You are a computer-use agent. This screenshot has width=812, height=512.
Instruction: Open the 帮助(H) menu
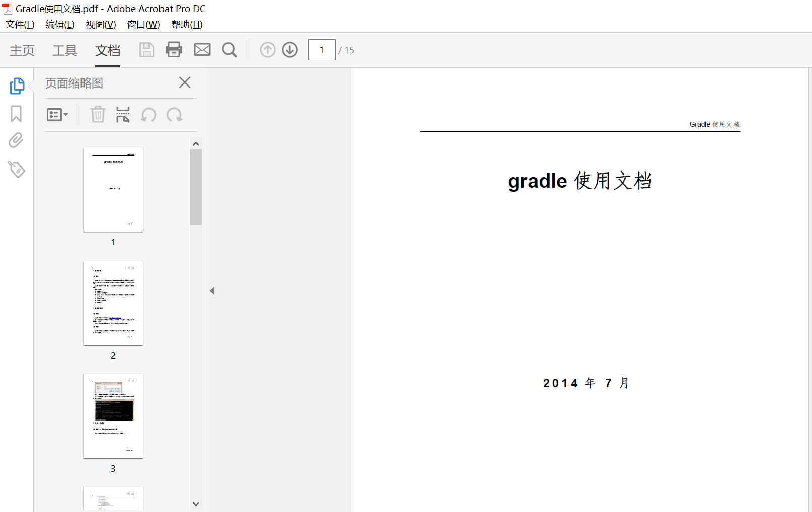pyautogui.click(x=187, y=24)
